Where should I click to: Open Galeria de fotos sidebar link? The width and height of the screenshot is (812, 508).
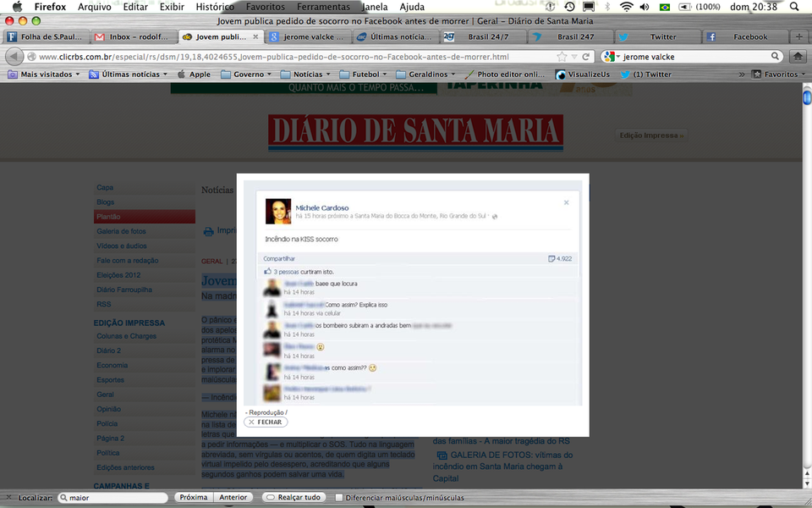[121, 231]
